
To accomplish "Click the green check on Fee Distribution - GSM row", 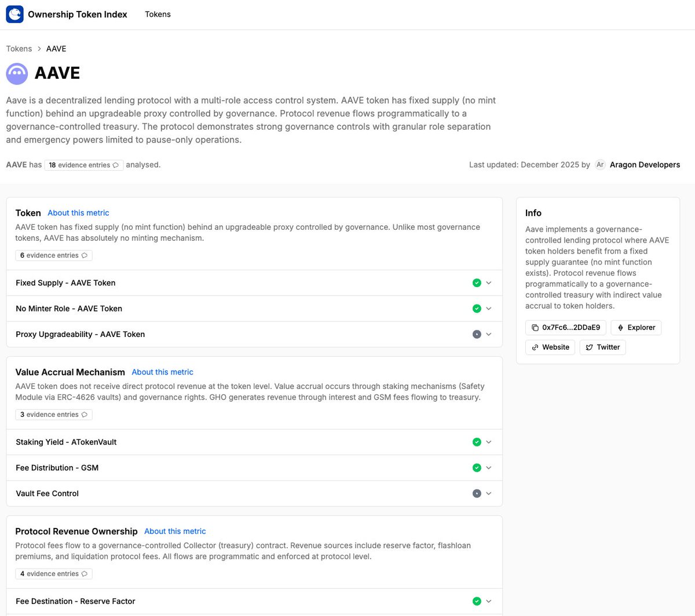I will [x=477, y=468].
